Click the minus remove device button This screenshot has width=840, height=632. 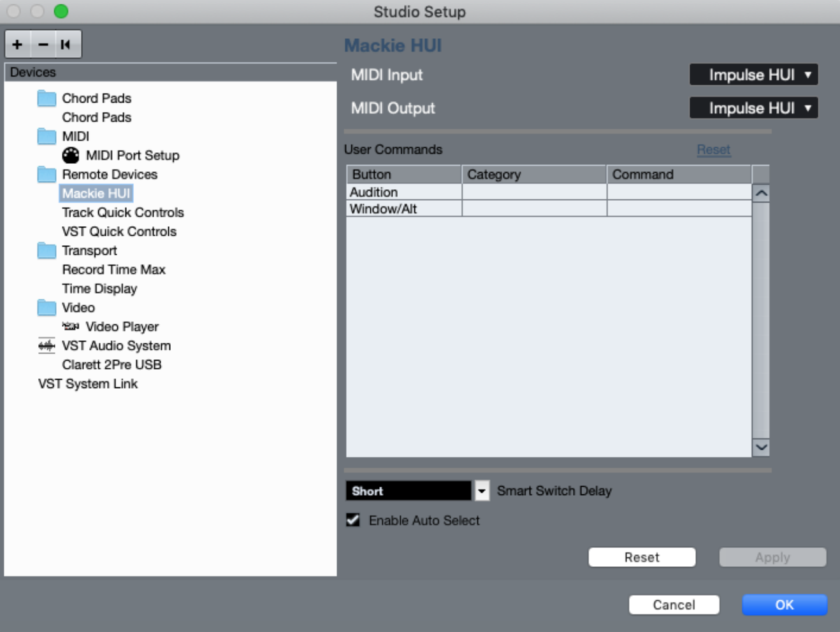click(43, 45)
